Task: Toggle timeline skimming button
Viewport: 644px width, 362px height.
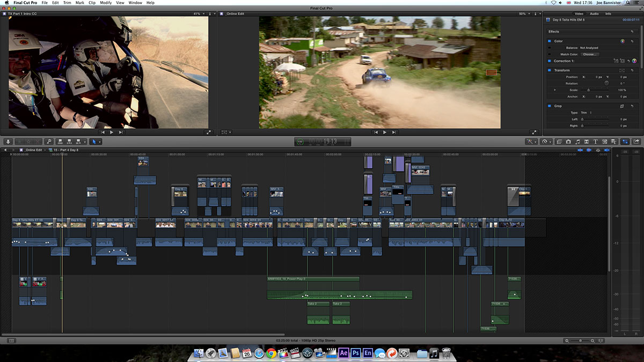Action: coord(580,150)
